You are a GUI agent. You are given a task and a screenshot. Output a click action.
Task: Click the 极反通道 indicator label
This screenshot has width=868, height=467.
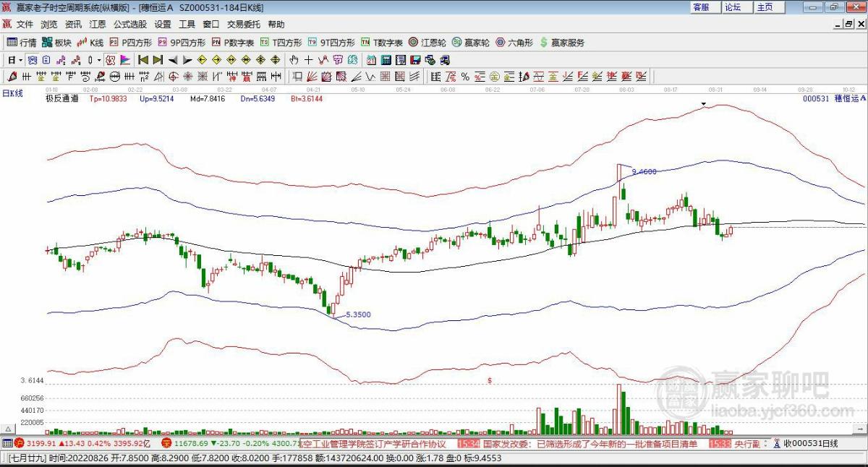click(x=62, y=98)
